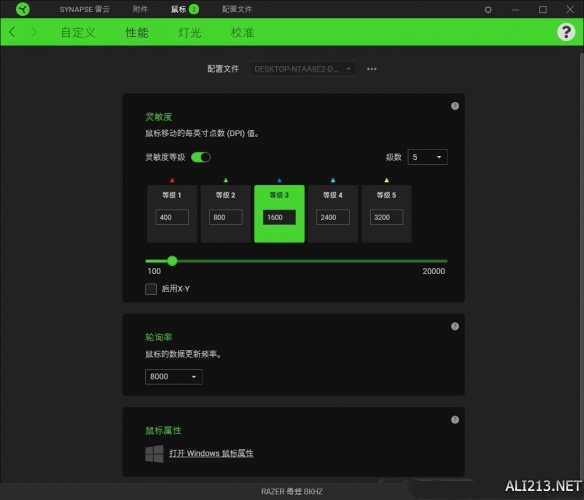This screenshot has height=500, width=584.
Task: Close the Synapse window
Action: coord(570,9)
